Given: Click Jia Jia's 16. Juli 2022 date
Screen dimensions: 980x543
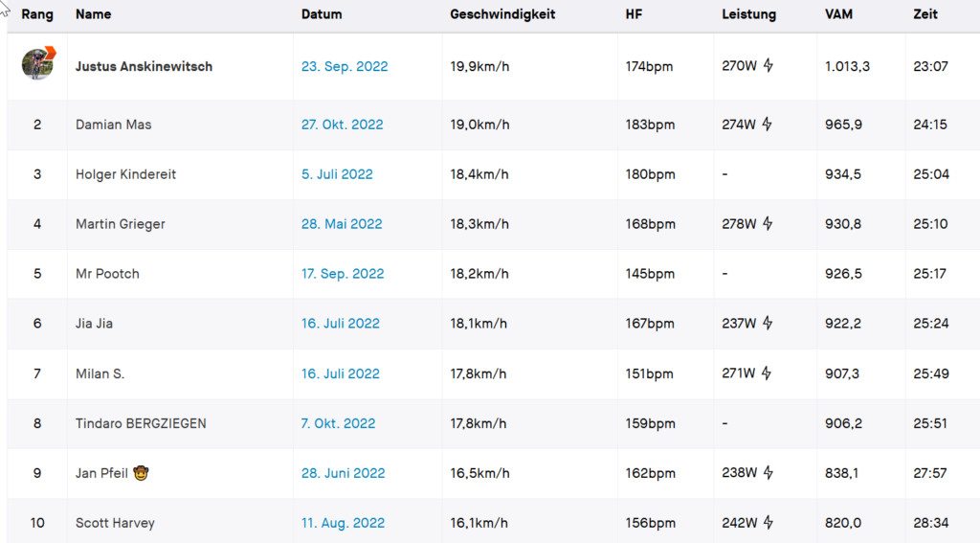Looking at the screenshot, I should click(341, 324).
